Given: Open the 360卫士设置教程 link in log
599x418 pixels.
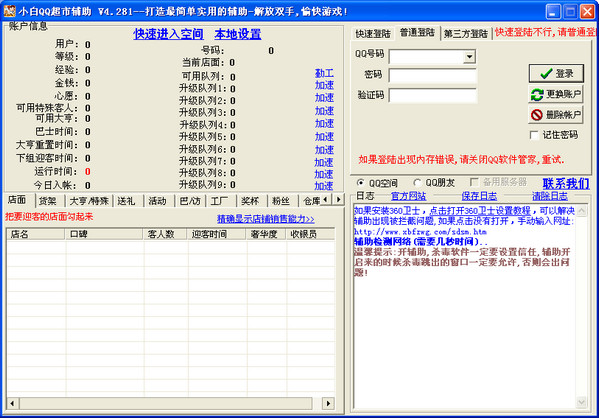Looking at the screenshot, I should tap(480, 211).
